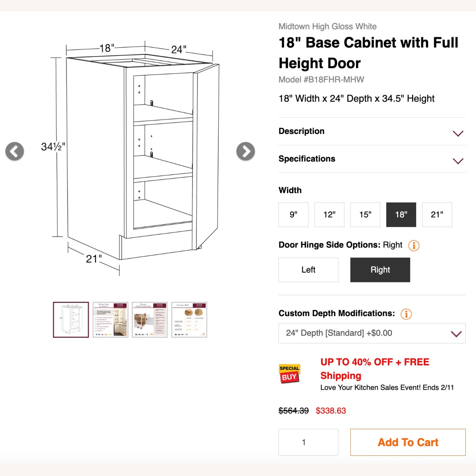Open the Door Hinge Side info tooltip

[414, 245]
